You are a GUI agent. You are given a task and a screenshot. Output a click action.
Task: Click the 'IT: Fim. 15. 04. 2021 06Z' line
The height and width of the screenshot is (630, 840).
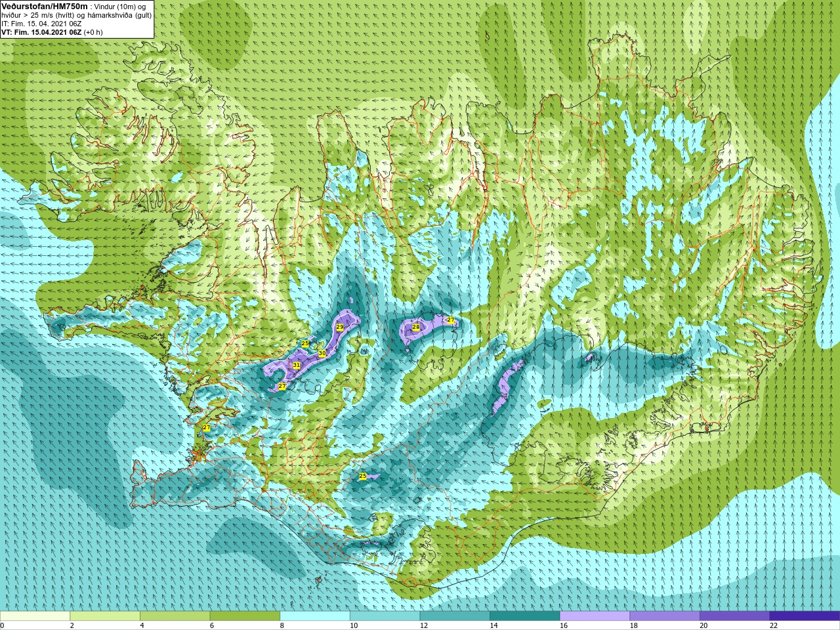point(41,24)
